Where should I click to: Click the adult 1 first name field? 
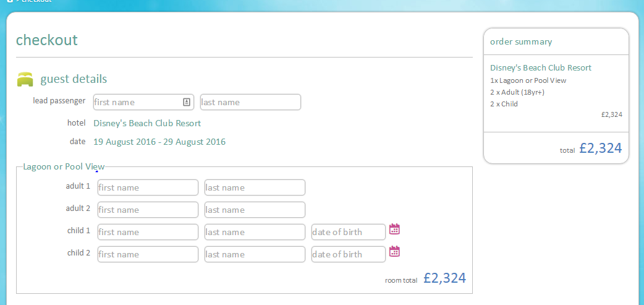[148, 187]
